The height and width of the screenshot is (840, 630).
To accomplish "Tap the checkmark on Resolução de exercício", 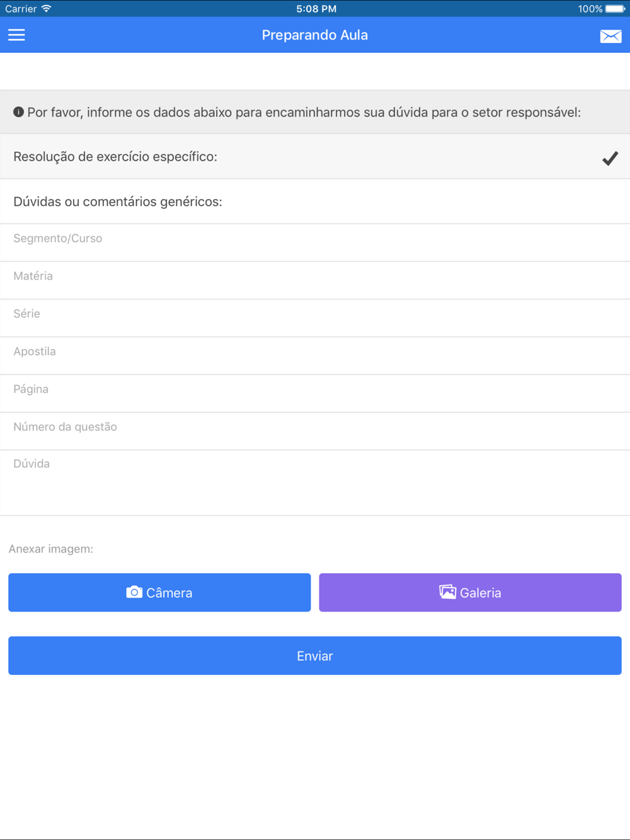I will 610,158.
